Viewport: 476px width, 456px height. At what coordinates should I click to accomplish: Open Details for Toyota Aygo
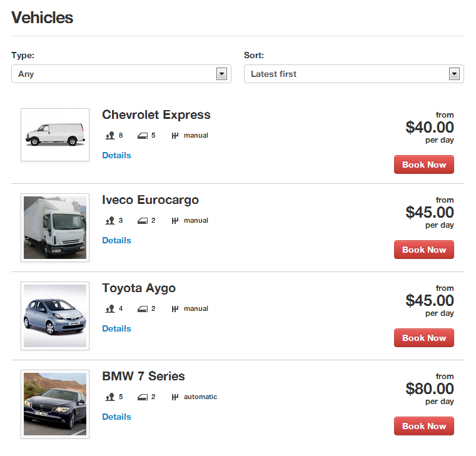tap(116, 328)
